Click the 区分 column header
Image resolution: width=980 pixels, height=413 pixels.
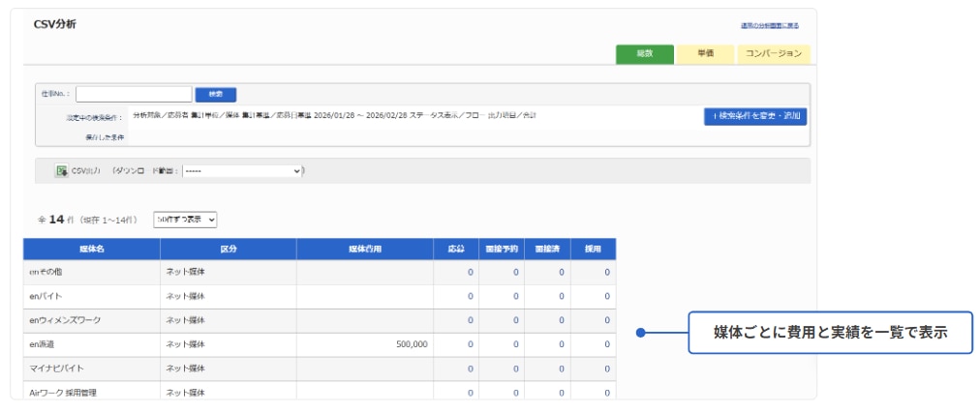click(x=229, y=249)
